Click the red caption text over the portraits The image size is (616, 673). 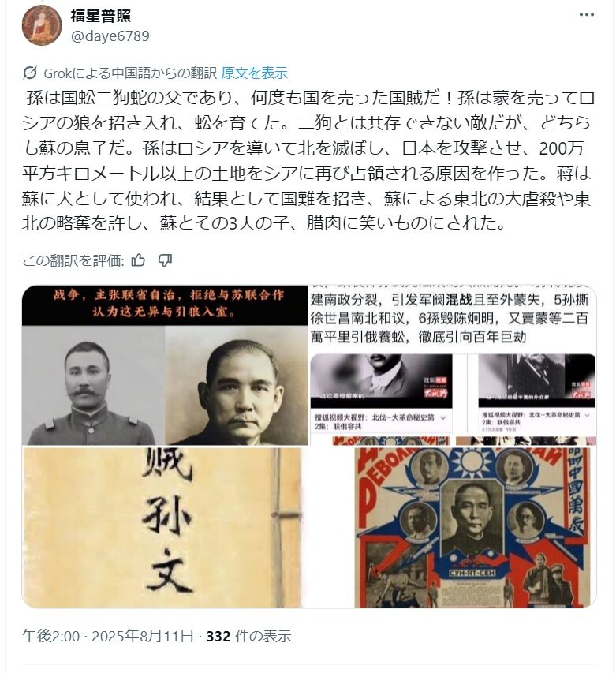tap(169, 303)
